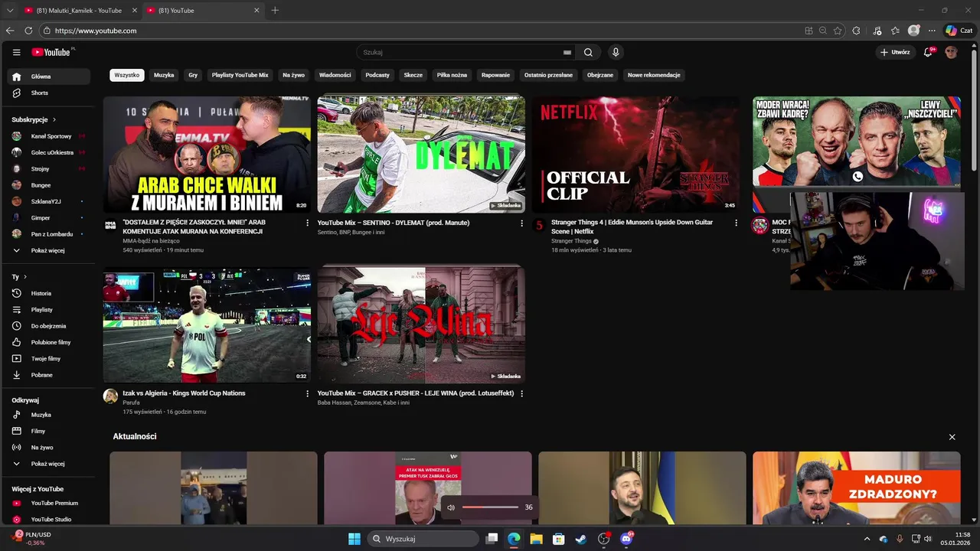This screenshot has height=551, width=980.
Task: Open Pobrane downloads in the sidebar
Action: [49, 375]
